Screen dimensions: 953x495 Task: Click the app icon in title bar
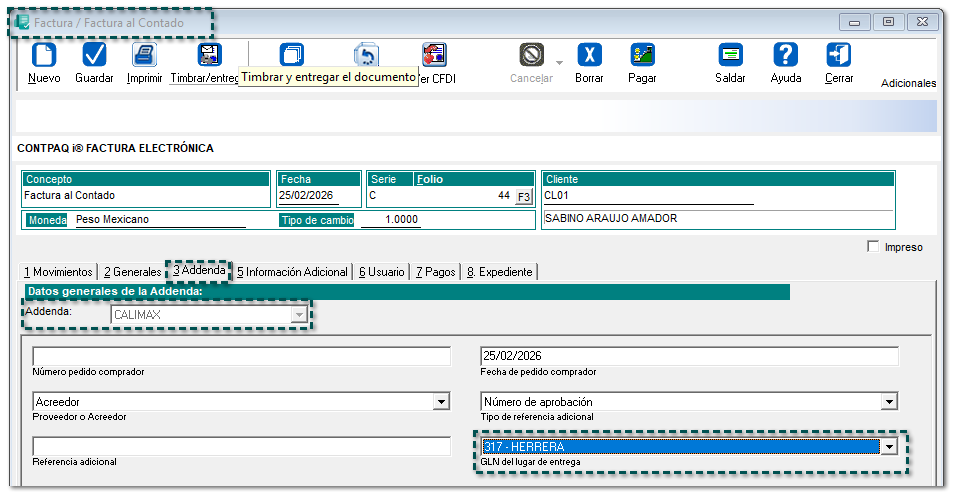[x=22, y=23]
